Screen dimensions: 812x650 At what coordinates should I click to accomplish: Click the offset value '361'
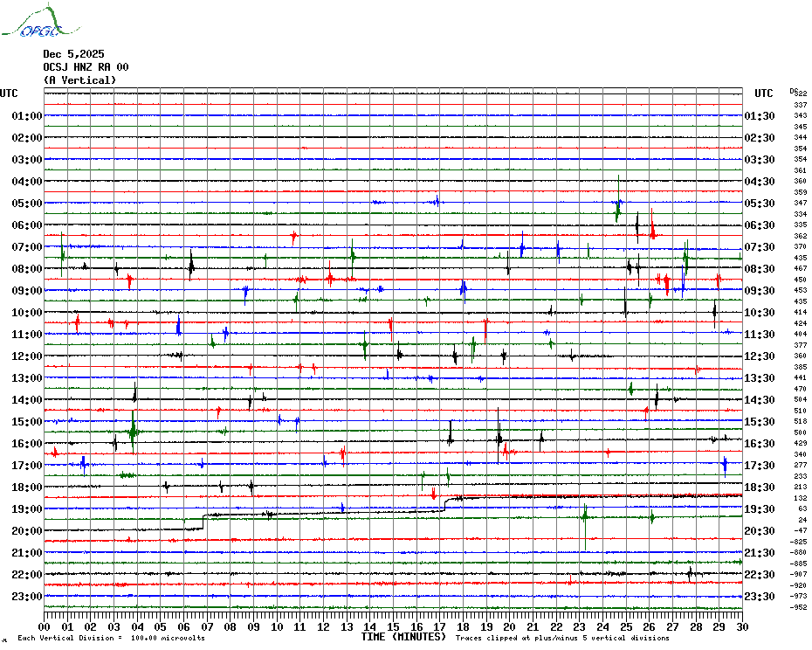[x=801, y=170]
